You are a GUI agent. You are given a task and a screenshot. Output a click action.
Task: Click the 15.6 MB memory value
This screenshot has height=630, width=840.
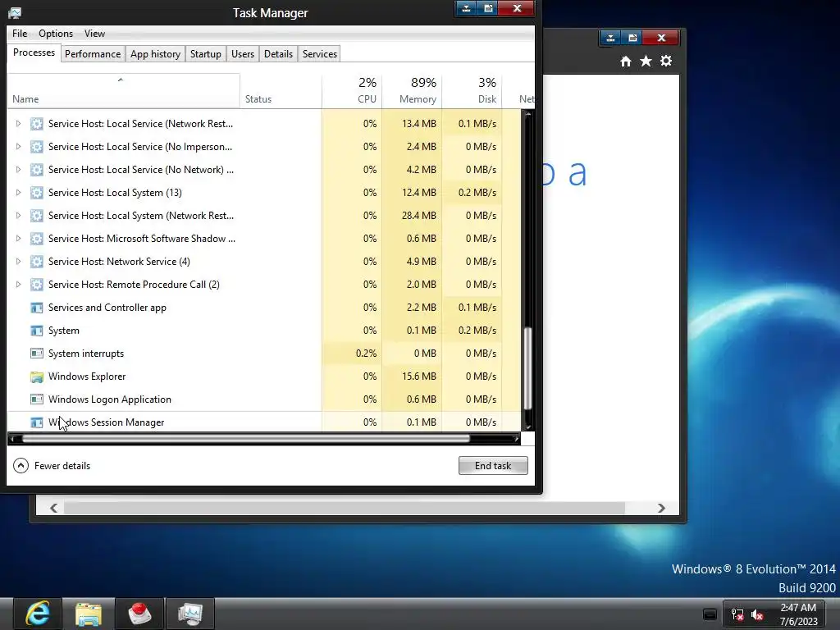[419, 377]
